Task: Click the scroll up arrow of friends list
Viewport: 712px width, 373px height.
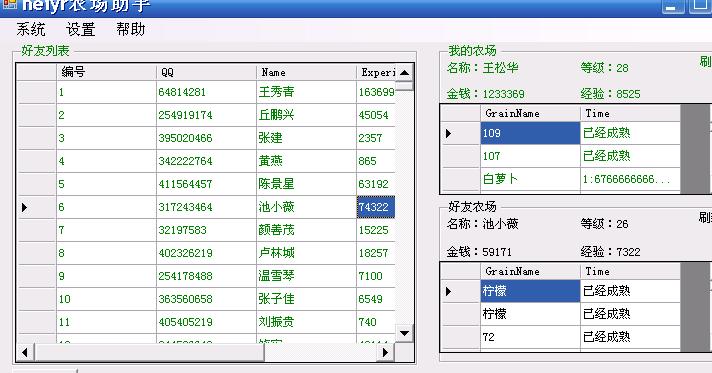Action: 404,72
